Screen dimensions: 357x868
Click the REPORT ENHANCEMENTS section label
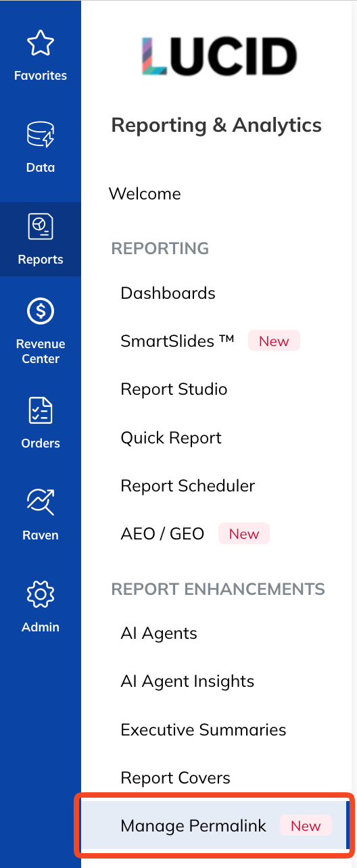218,589
